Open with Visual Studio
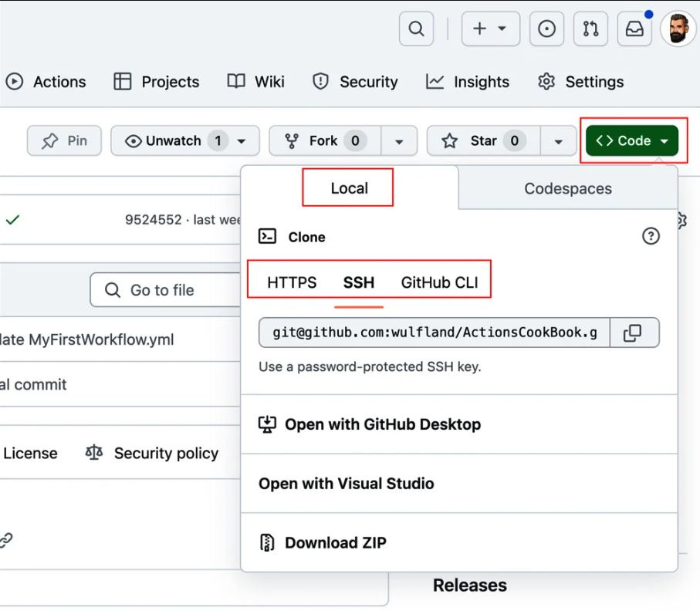The height and width of the screenshot is (611, 700). [459, 484]
